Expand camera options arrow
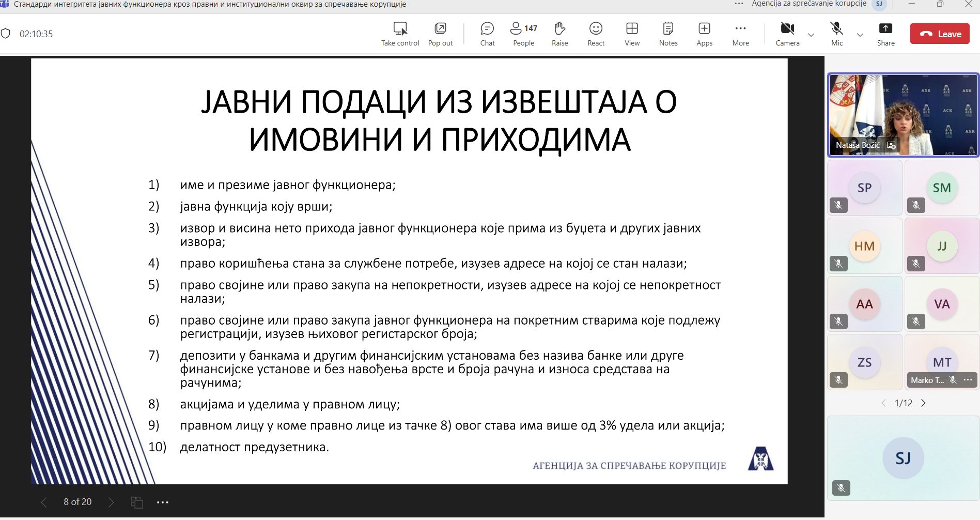Image resolution: width=980 pixels, height=520 pixels. pos(811,35)
